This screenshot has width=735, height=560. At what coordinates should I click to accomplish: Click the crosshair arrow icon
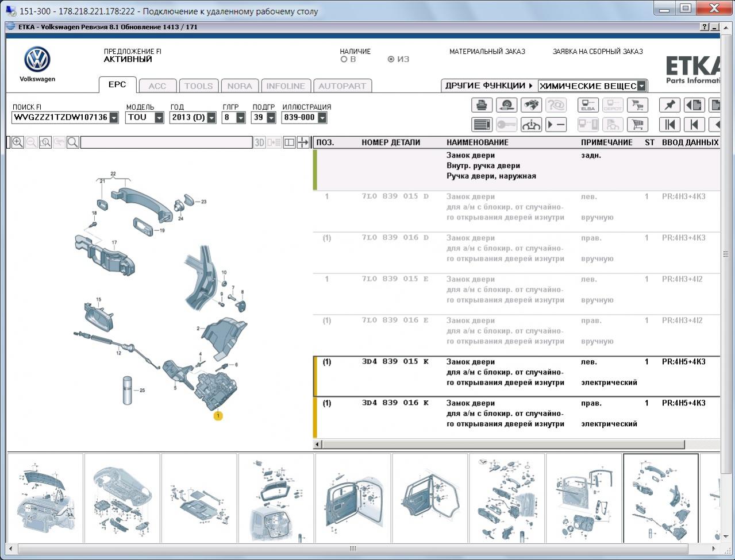coord(303,142)
